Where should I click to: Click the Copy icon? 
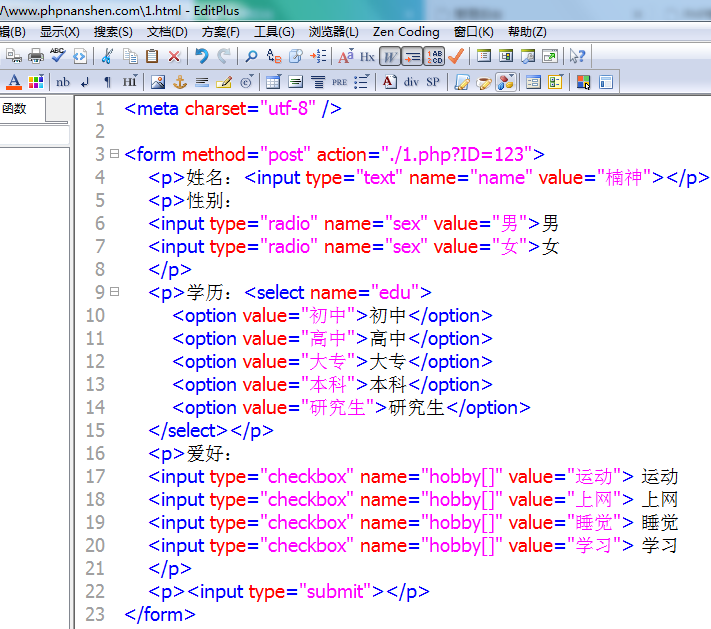[130, 56]
